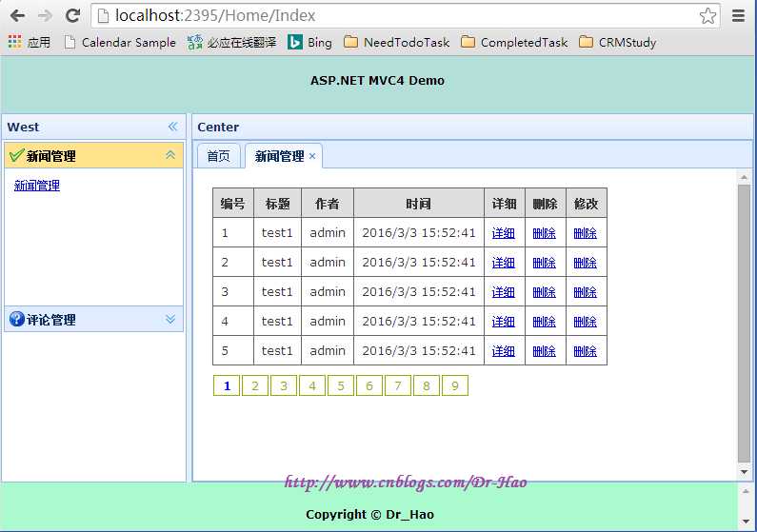Click the 删除 link in 删除 column, row 5
This screenshot has width=757, height=532.
click(545, 351)
